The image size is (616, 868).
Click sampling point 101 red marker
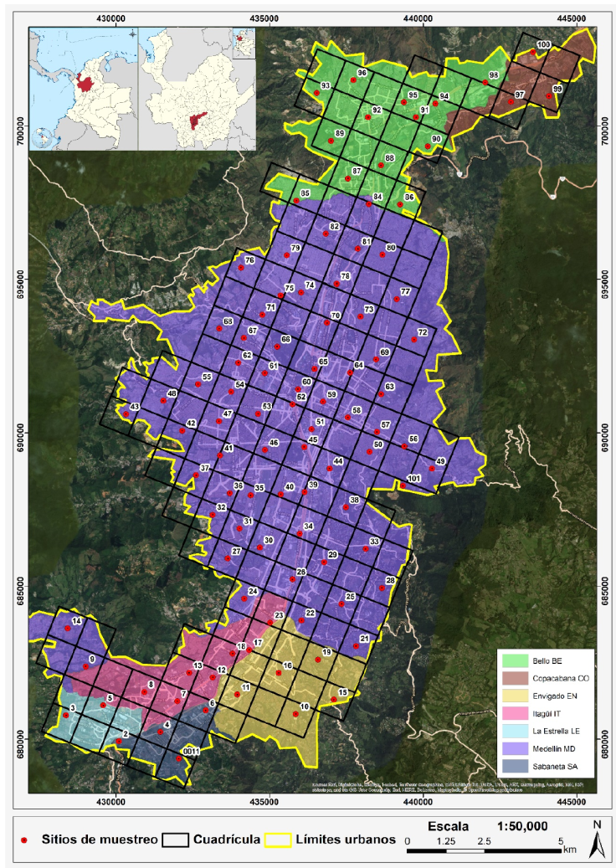click(403, 486)
